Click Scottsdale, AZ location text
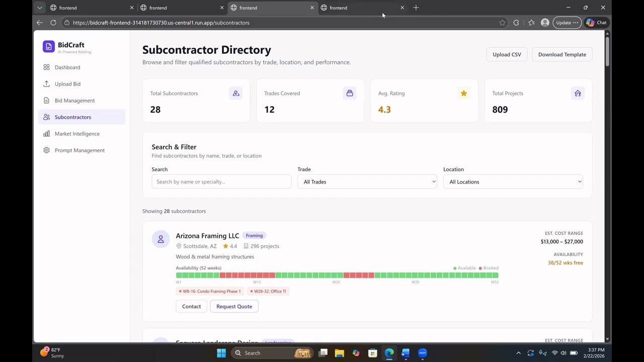Screen dimensions: 644x362 [x=200, y=246]
